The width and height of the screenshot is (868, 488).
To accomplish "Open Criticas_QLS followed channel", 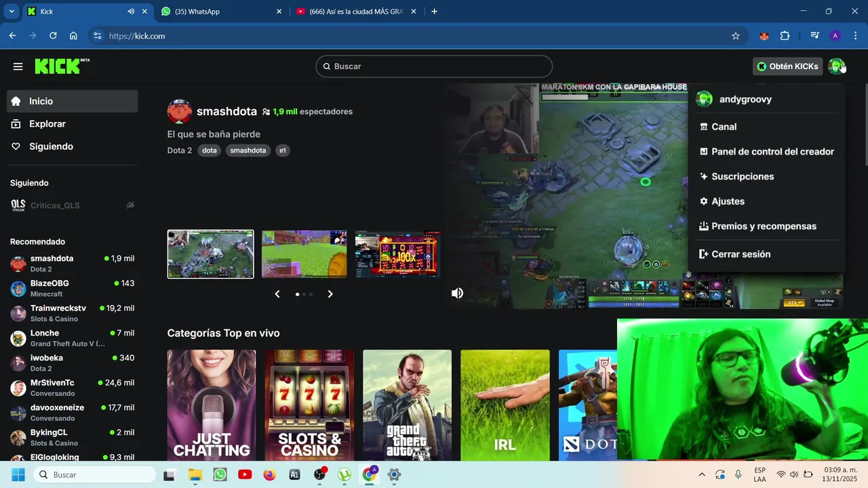I will pos(73,205).
